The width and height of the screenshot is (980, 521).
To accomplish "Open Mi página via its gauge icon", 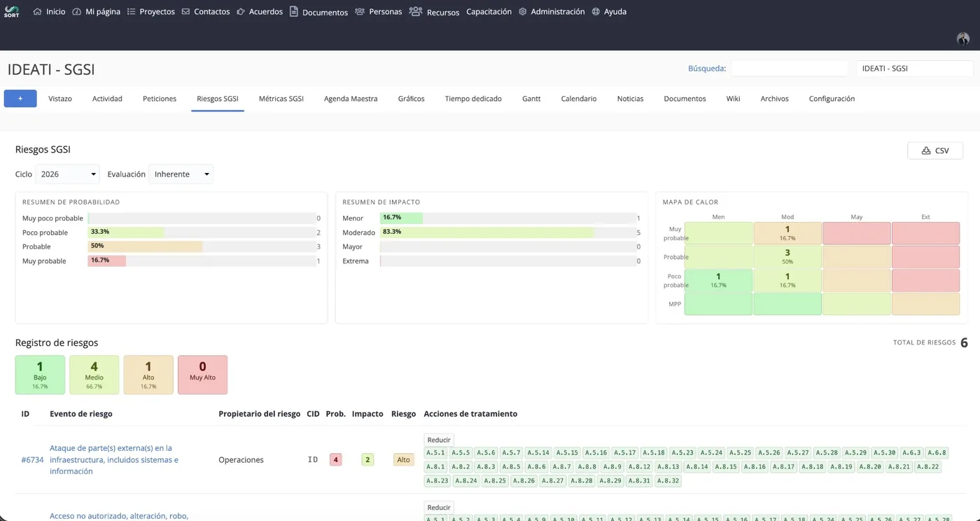I will coord(76,12).
